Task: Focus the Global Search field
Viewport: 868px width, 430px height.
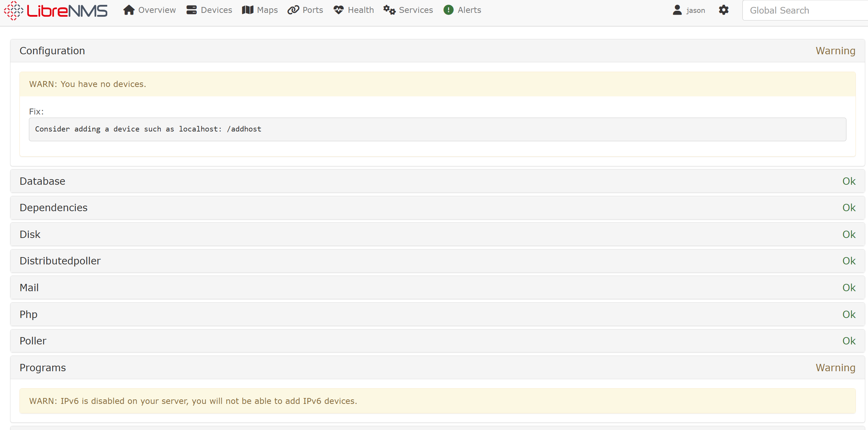Action: 804,10
